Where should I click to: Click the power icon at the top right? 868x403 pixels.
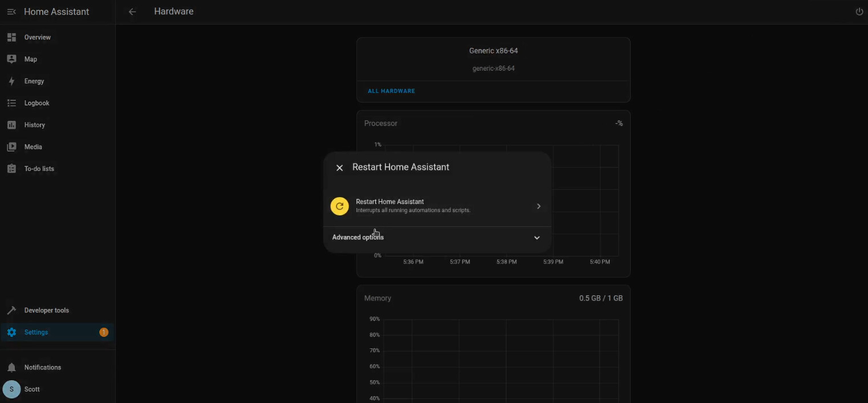[x=859, y=12]
